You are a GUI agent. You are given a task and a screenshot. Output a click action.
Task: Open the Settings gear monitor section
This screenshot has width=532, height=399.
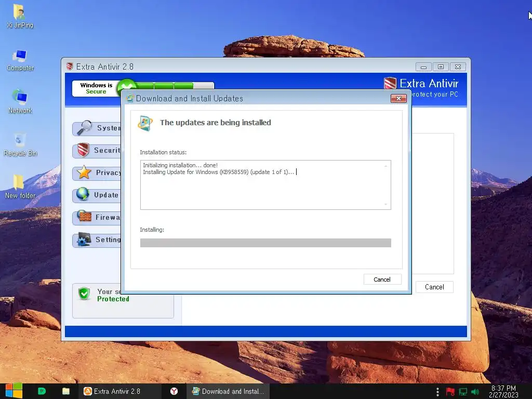tap(97, 240)
